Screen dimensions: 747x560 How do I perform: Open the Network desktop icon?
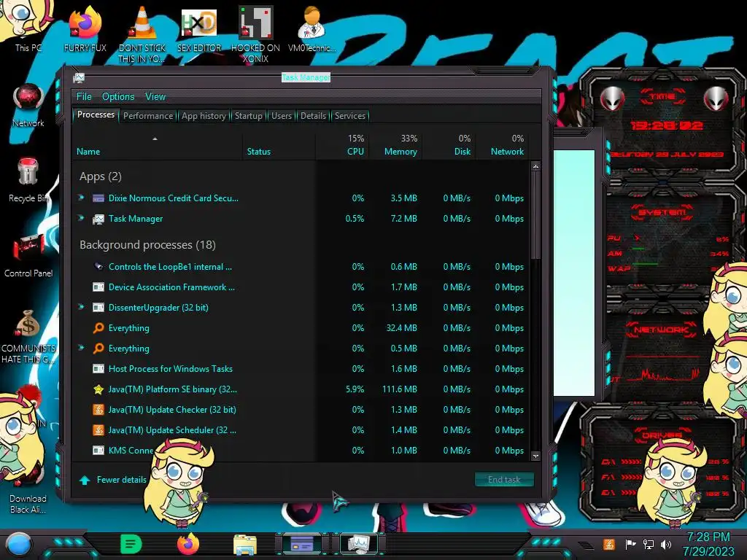(x=28, y=105)
